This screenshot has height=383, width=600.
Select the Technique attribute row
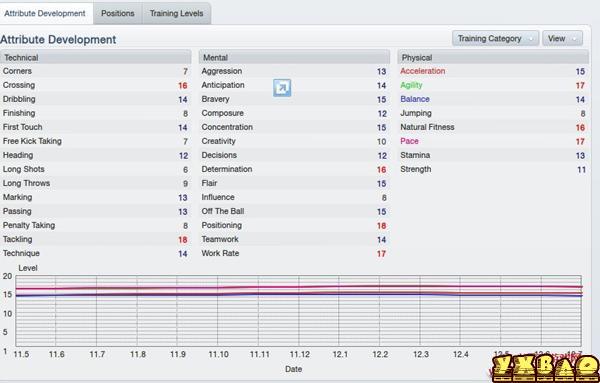[x=96, y=253]
